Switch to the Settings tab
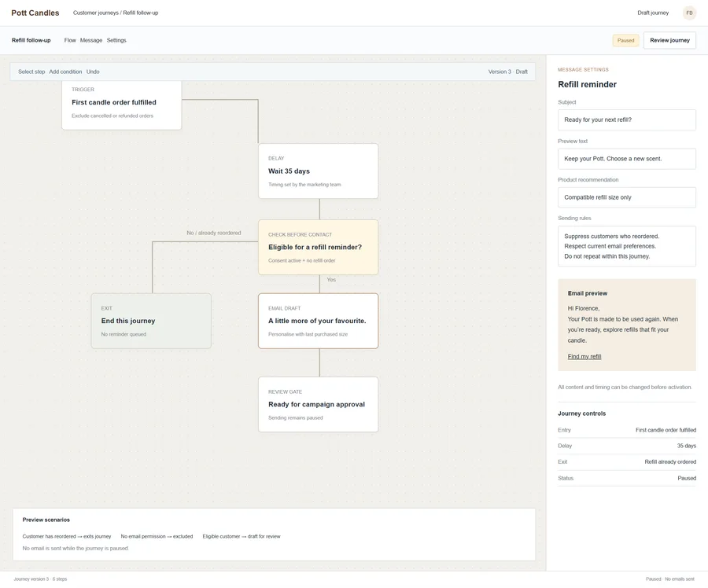The width and height of the screenshot is (708, 588). tap(116, 40)
